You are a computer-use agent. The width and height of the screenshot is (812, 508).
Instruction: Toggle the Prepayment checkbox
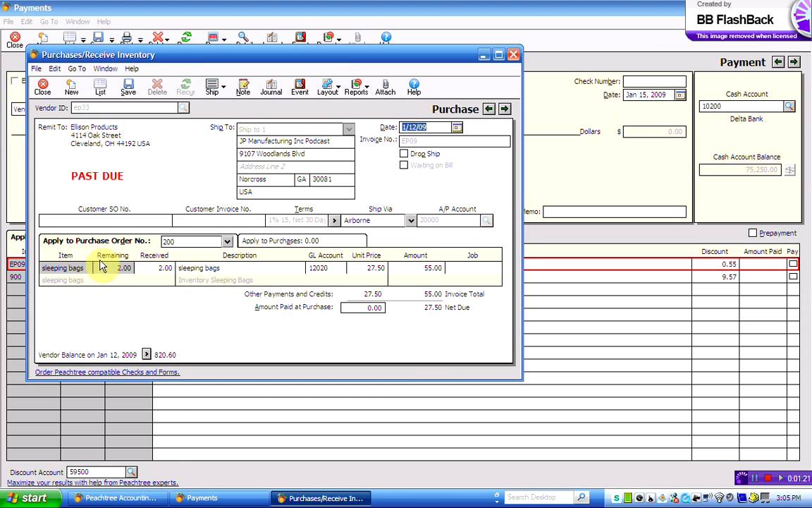(753, 233)
